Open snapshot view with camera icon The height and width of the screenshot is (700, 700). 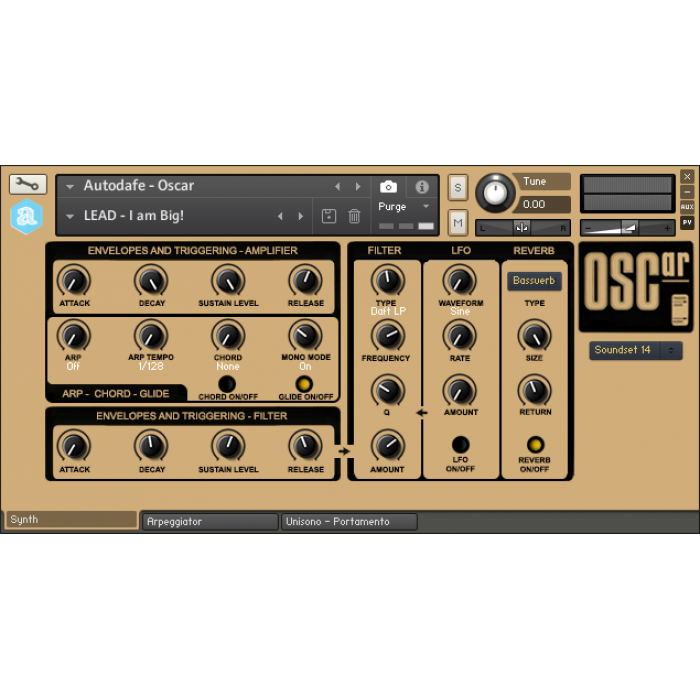click(x=388, y=187)
